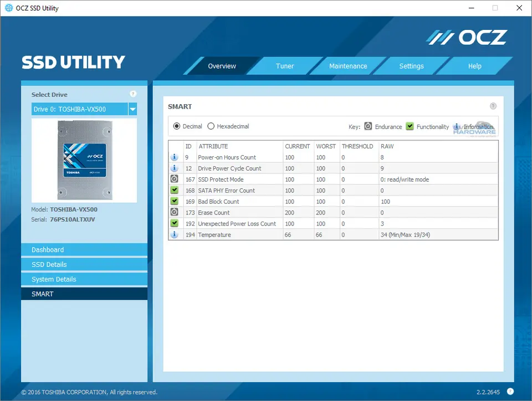Screen dimensions: 532x401
Task: Click the 'SATA PHY Error Count' attribute text
Action: pos(226,191)
